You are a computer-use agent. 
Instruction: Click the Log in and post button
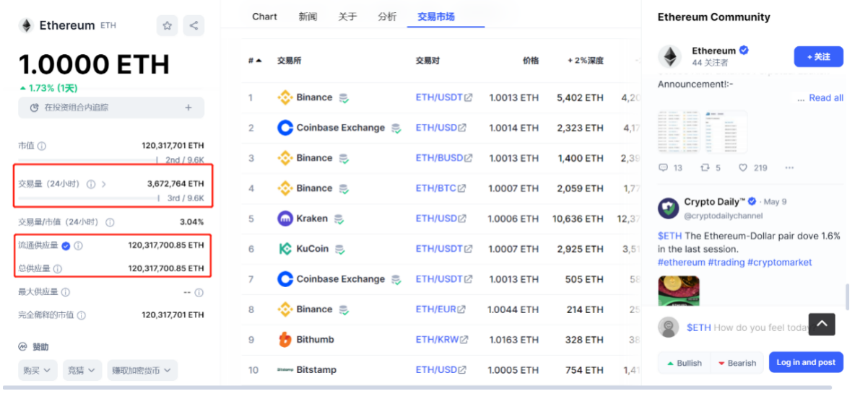(806, 362)
